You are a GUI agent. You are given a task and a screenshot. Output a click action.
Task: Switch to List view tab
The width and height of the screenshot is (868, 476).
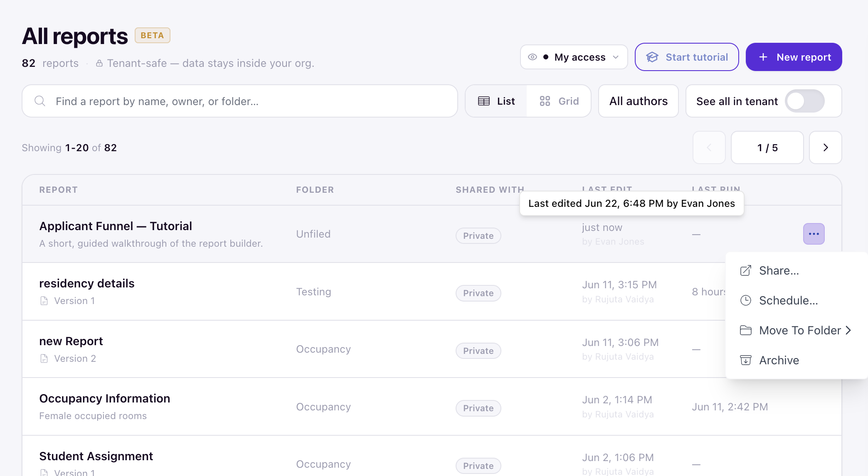click(496, 101)
